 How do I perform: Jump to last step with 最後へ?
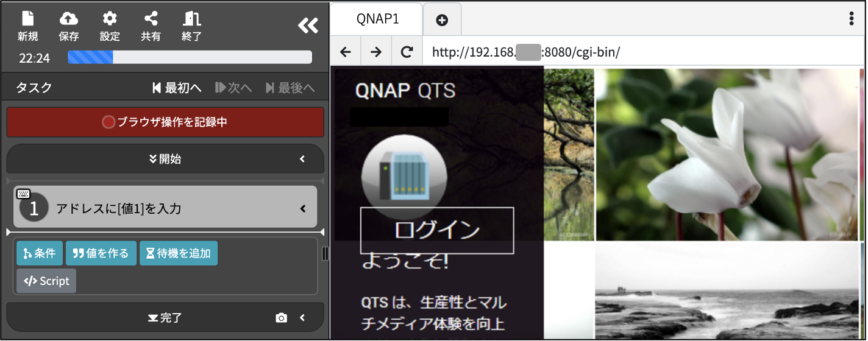click(290, 88)
